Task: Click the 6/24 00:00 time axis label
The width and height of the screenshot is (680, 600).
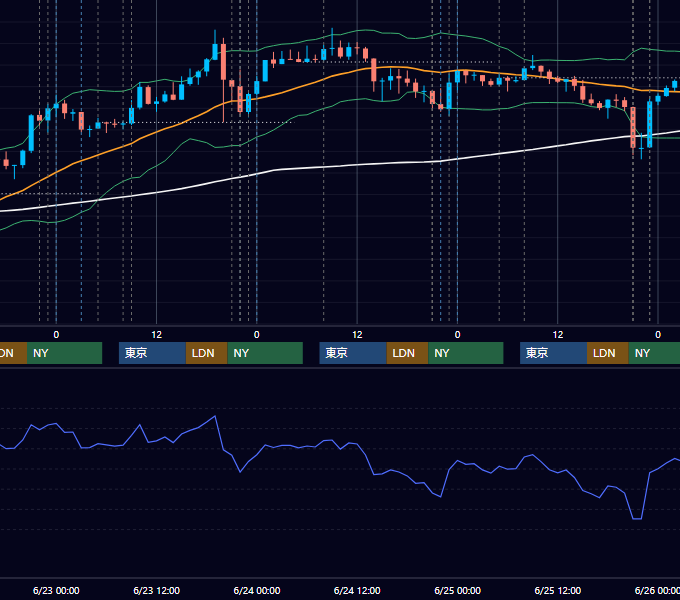Action: coord(257,590)
